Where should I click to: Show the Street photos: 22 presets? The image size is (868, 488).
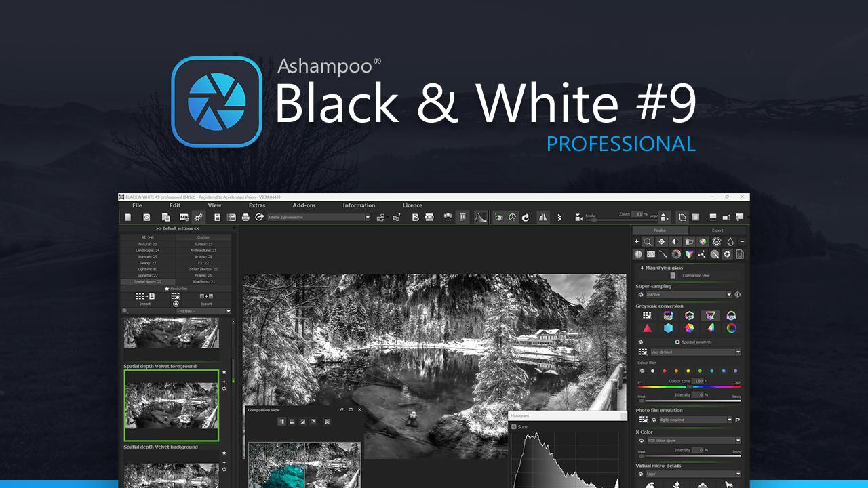pyautogui.click(x=203, y=269)
